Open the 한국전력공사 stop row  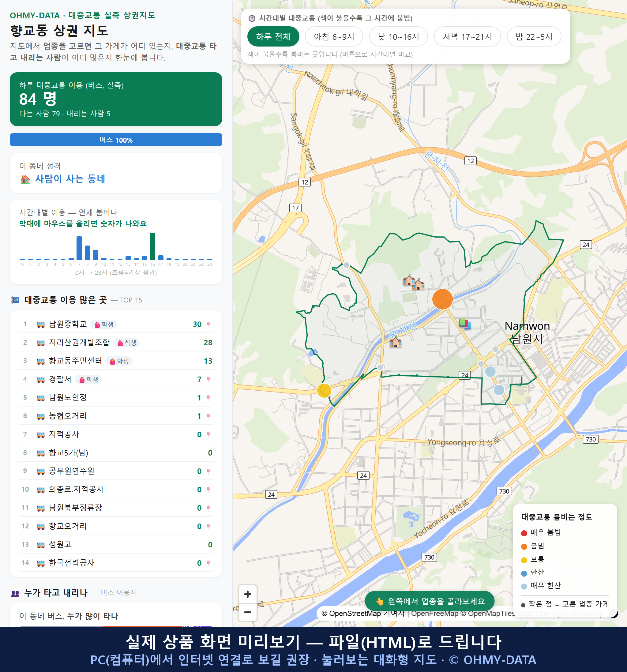(116, 563)
